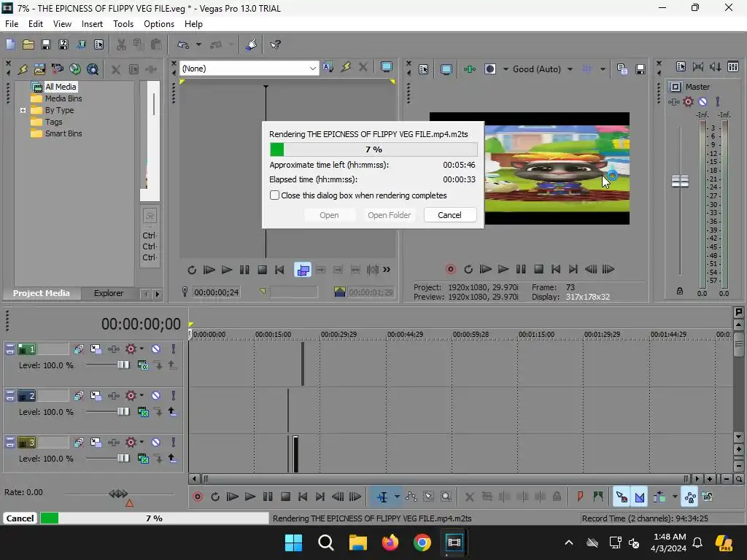Expand the By Type folder
Viewport: 747px width, 560px height.
click(23, 111)
